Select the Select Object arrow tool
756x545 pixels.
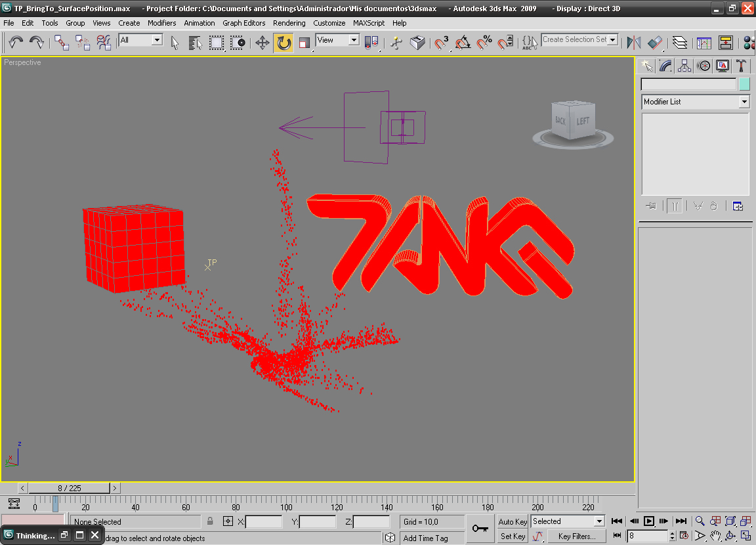[175, 43]
